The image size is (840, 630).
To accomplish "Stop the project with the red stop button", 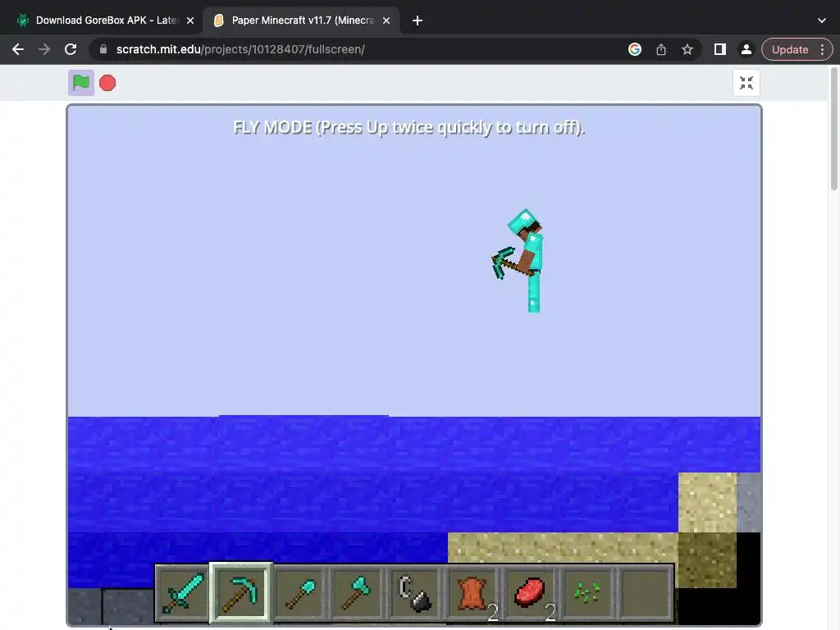I will [107, 83].
